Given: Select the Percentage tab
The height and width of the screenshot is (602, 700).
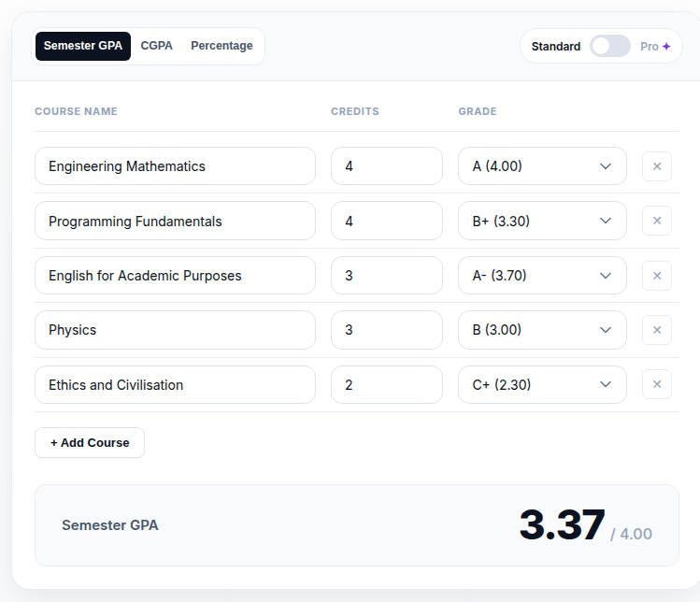Looking at the screenshot, I should (x=221, y=46).
